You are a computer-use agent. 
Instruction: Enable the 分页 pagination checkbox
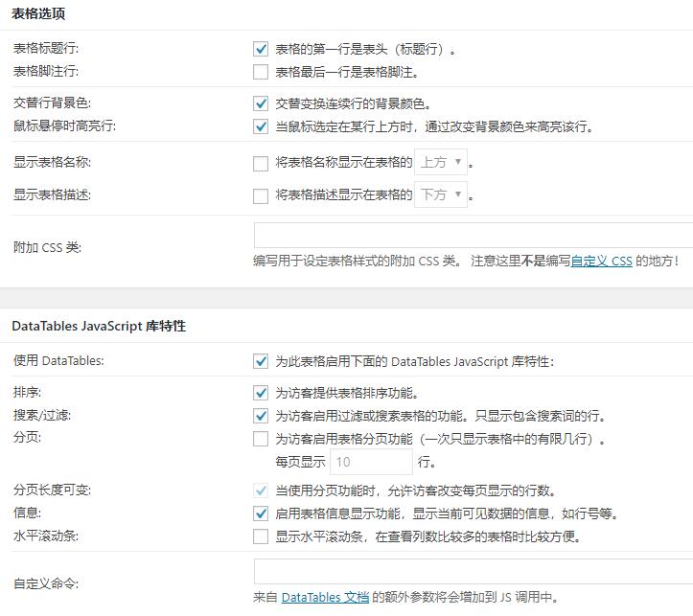coord(261,440)
